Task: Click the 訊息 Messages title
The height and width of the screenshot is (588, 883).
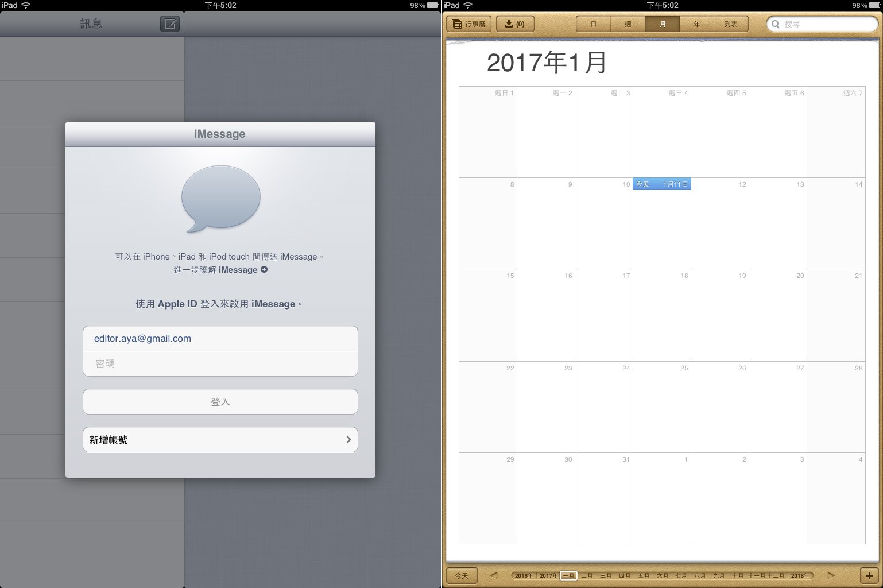Action: click(91, 24)
